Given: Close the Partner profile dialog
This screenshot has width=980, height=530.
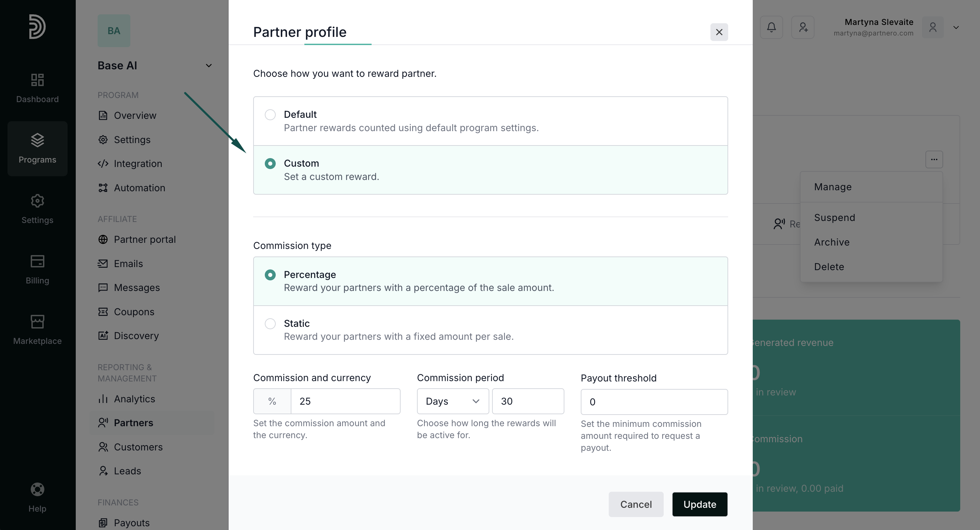Looking at the screenshot, I should (x=719, y=32).
